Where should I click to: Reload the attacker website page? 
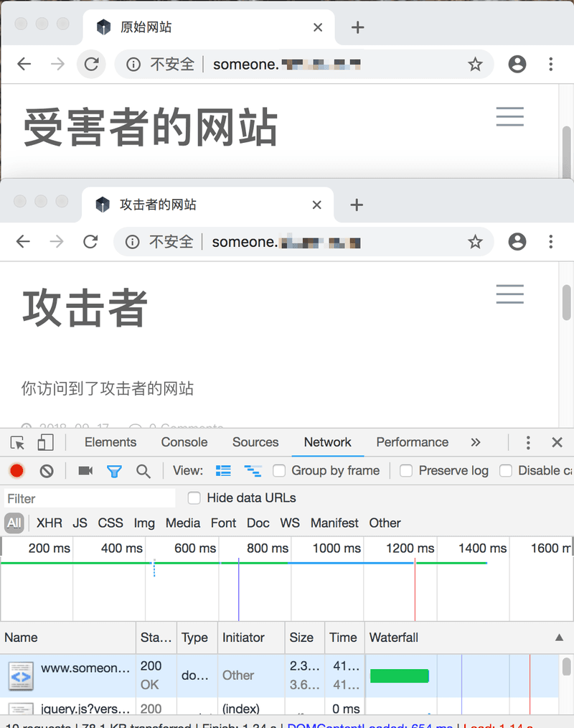coord(90,242)
